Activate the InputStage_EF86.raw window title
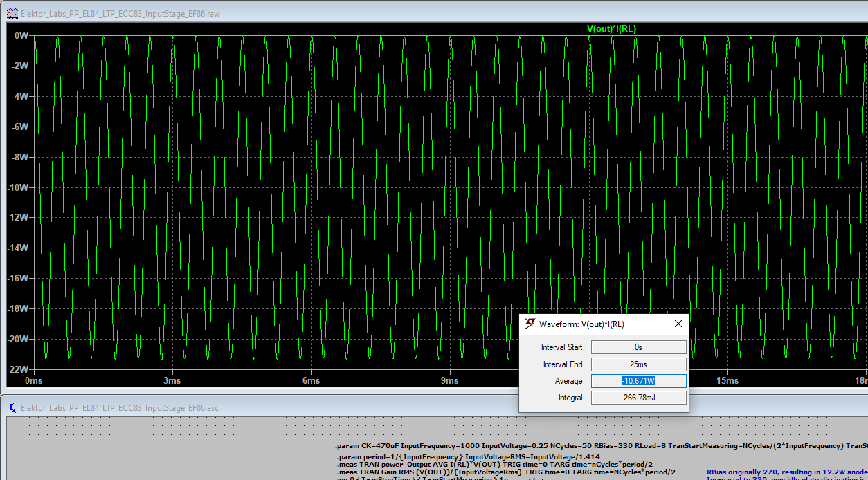 [122, 13]
